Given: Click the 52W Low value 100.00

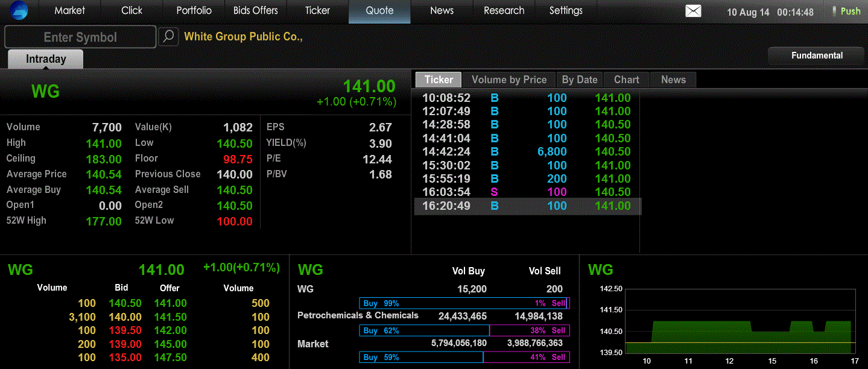Looking at the screenshot, I should tap(235, 221).
